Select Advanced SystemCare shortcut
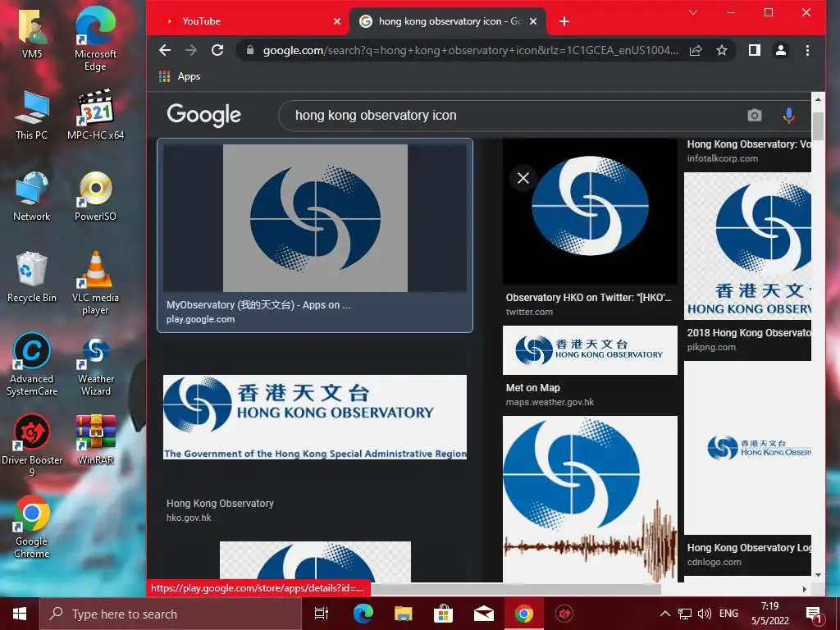The height and width of the screenshot is (630, 840). point(32,365)
